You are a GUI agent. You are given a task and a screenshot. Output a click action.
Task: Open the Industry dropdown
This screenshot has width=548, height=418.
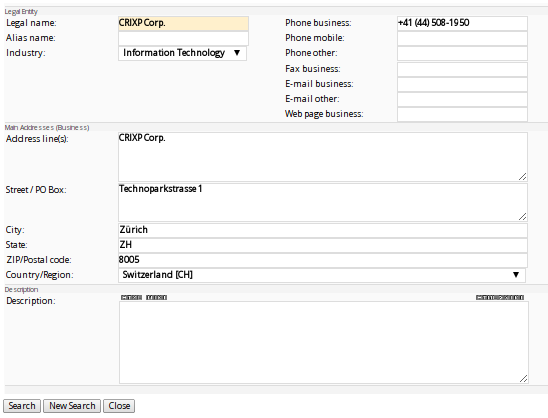point(182,53)
